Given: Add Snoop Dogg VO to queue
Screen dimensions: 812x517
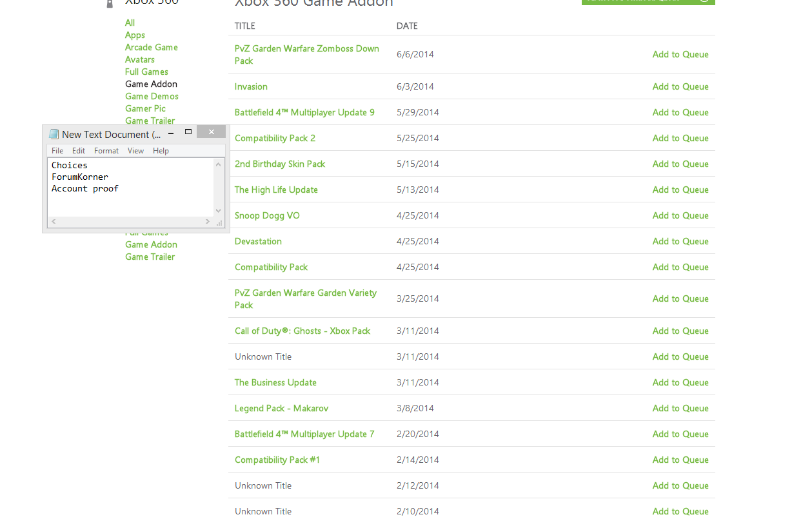Looking at the screenshot, I should pos(680,215).
